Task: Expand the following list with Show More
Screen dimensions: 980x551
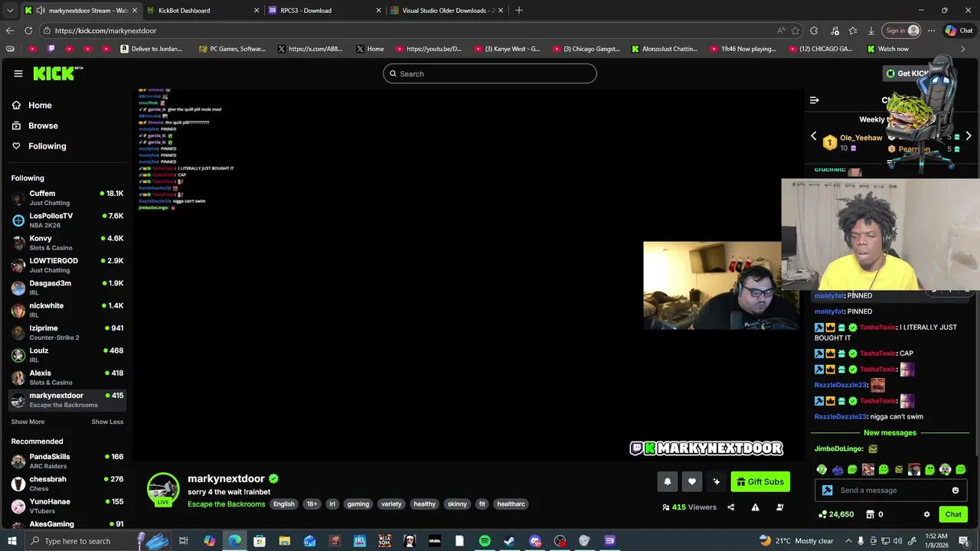Action: [28, 422]
